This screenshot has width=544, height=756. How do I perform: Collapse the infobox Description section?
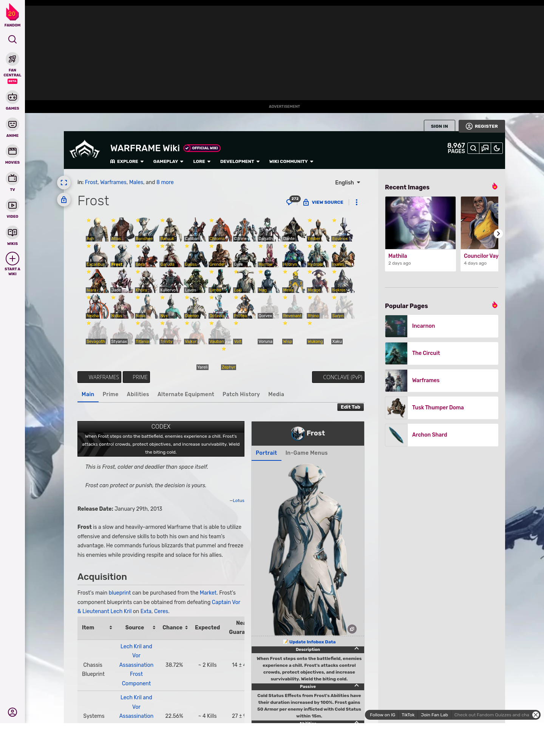tap(356, 649)
